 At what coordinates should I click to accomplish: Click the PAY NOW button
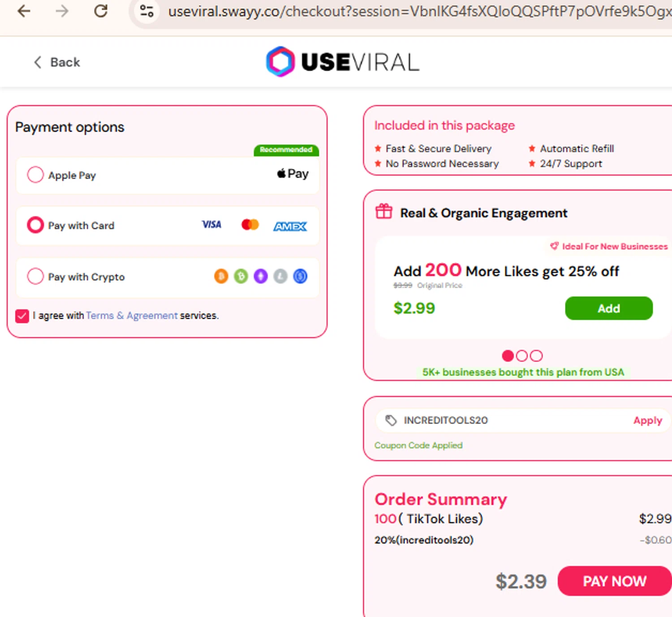615,581
